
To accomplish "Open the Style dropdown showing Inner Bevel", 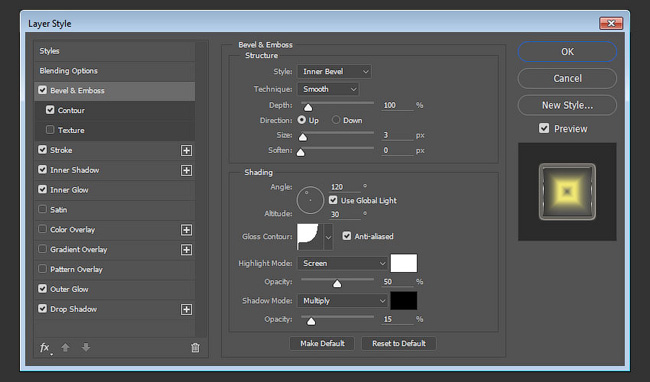I will 334,71.
